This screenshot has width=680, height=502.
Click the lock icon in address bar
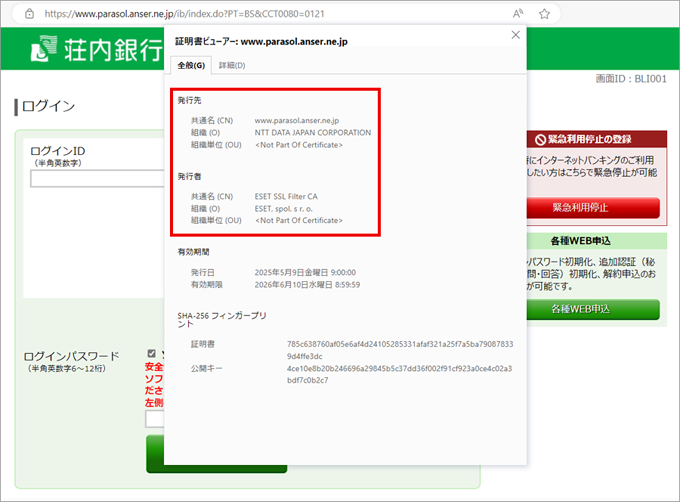pyautogui.click(x=29, y=14)
